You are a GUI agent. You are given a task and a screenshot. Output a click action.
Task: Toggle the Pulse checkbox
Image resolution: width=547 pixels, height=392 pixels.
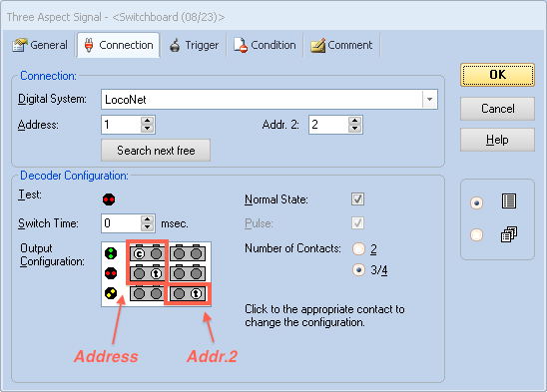click(x=357, y=222)
